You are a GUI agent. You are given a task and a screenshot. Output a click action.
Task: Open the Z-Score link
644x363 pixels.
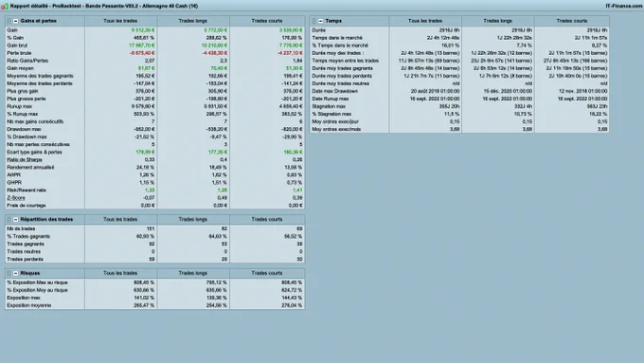[16, 198]
